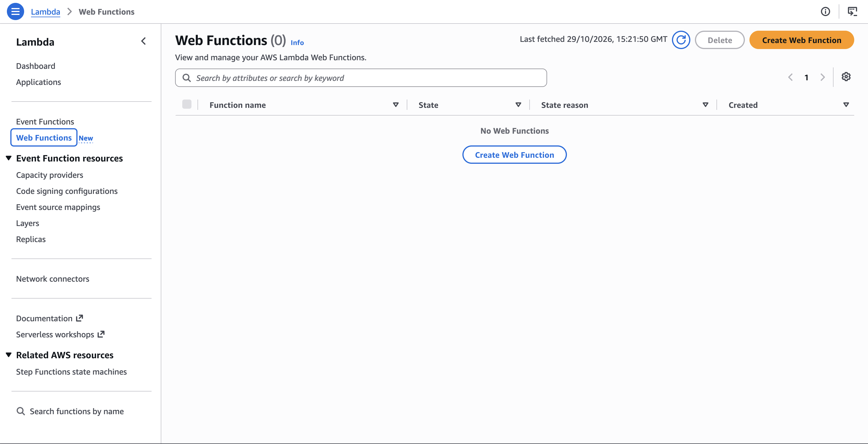Viewport: 868px width, 444px height.
Task: Go to next page of results
Action: pos(823,77)
